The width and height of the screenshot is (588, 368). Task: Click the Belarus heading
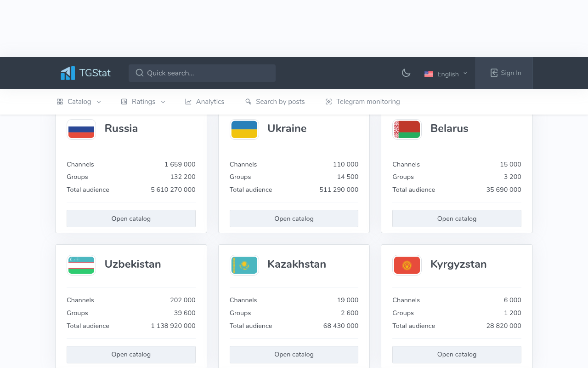(449, 128)
